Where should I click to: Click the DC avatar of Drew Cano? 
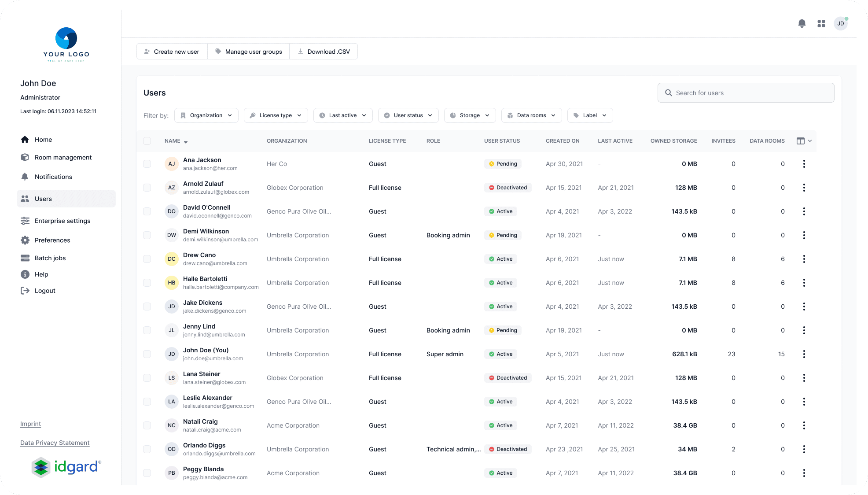172,259
